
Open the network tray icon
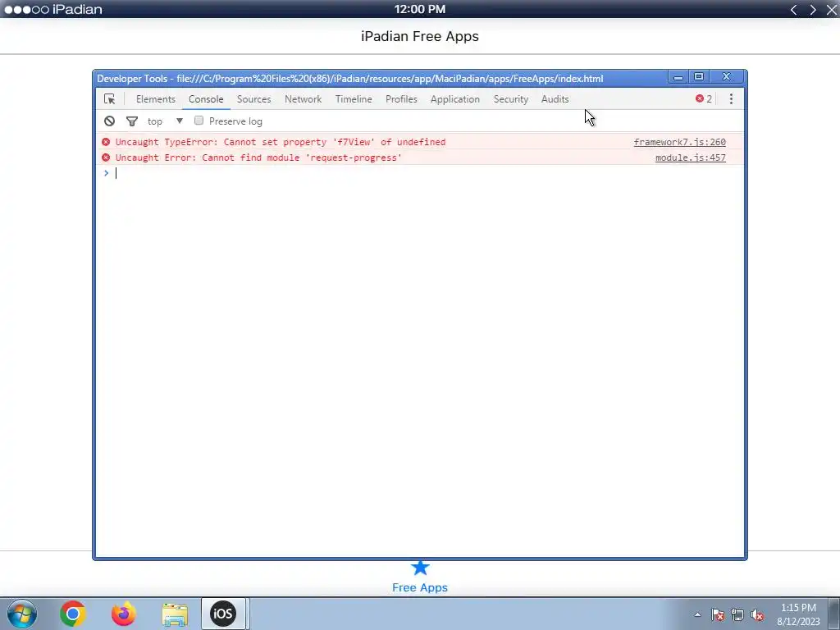tap(737, 614)
